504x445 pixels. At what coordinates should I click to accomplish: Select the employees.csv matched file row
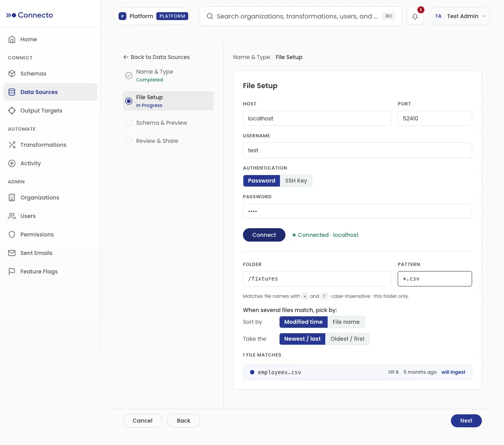pos(358,372)
